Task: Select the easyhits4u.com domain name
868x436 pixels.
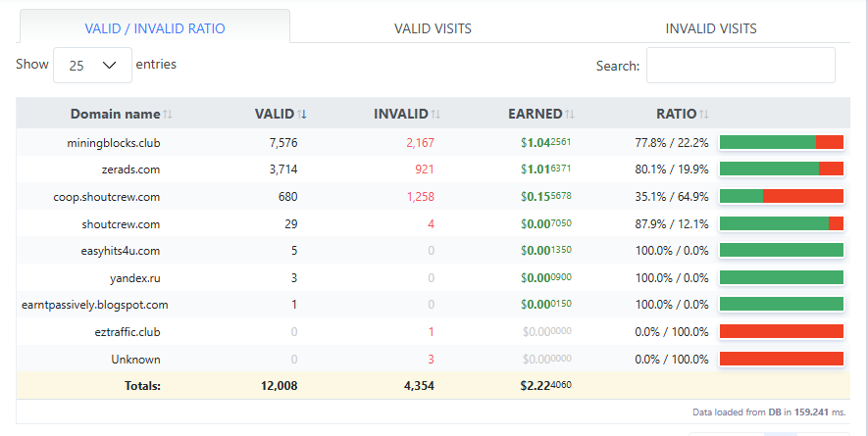Action: pos(120,251)
